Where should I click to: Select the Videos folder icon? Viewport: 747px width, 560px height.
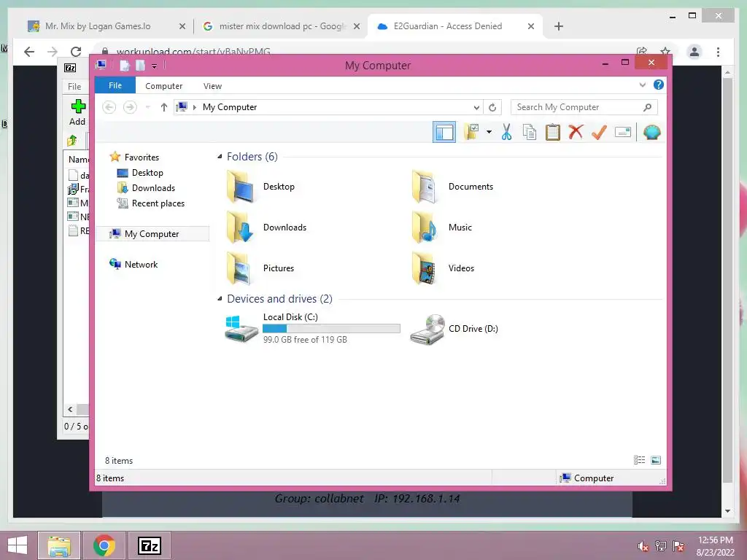pyautogui.click(x=425, y=268)
